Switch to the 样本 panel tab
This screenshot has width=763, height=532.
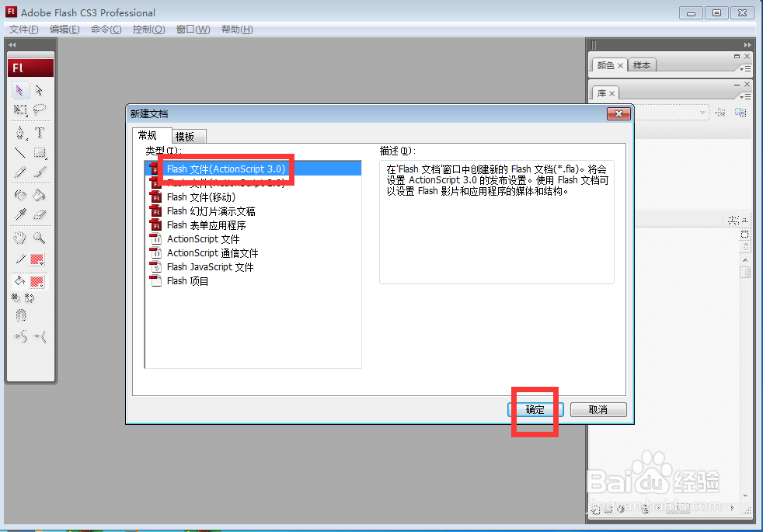pos(641,65)
